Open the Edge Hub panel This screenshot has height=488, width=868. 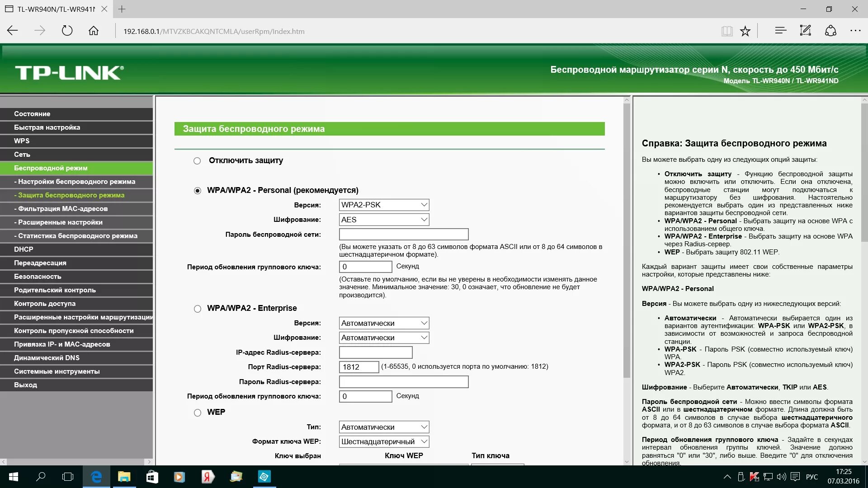[x=781, y=31]
